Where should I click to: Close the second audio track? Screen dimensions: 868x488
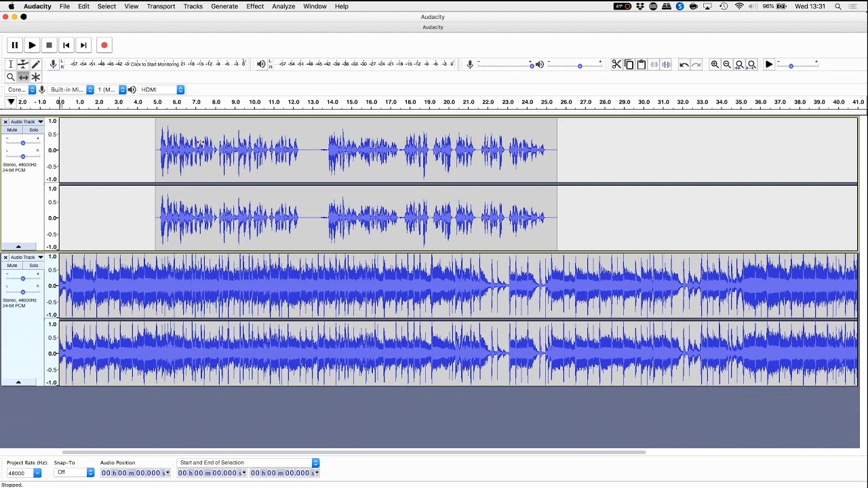click(x=5, y=258)
